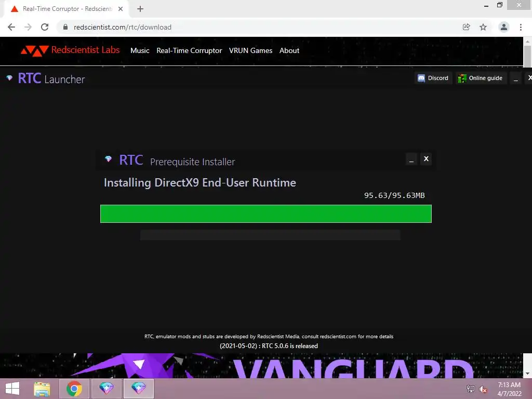The width and height of the screenshot is (532, 399).
Task: Reload the current page
Action: point(45,27)
